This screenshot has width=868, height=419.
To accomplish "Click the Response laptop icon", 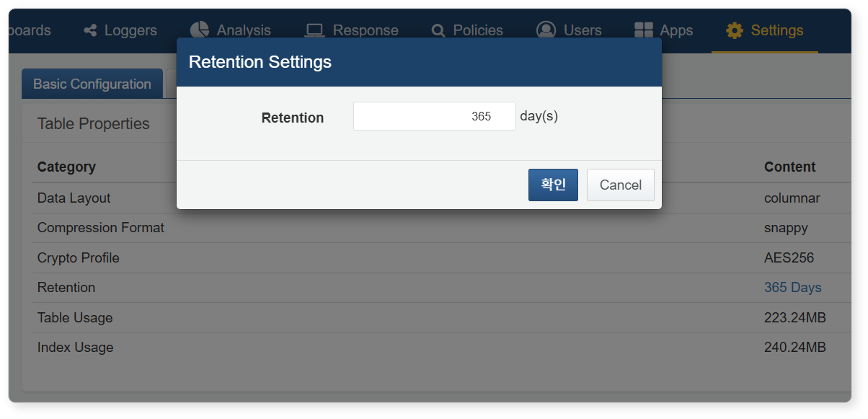I will click(314, 30).
